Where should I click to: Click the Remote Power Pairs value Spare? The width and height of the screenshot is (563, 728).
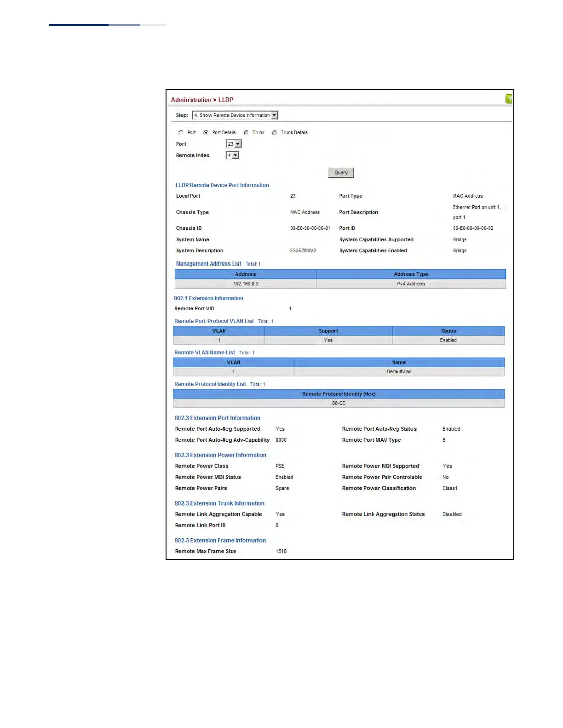(282, 489)
